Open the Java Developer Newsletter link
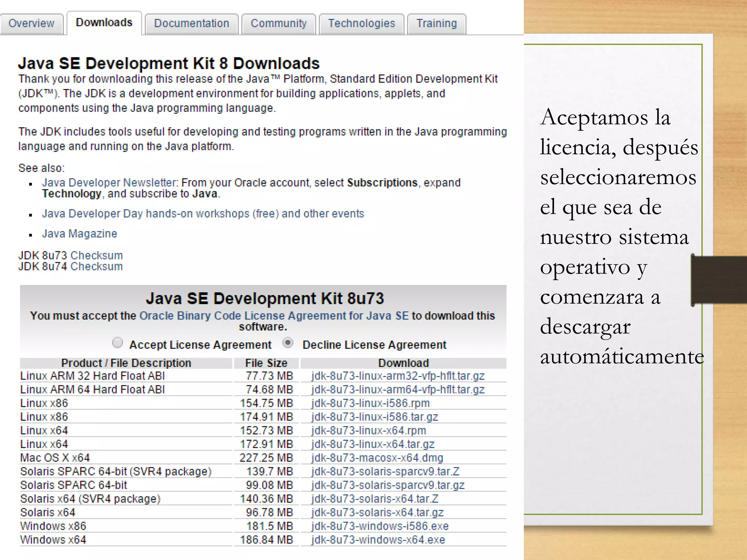This screenshot has height=560, width=747. point(110,182)
